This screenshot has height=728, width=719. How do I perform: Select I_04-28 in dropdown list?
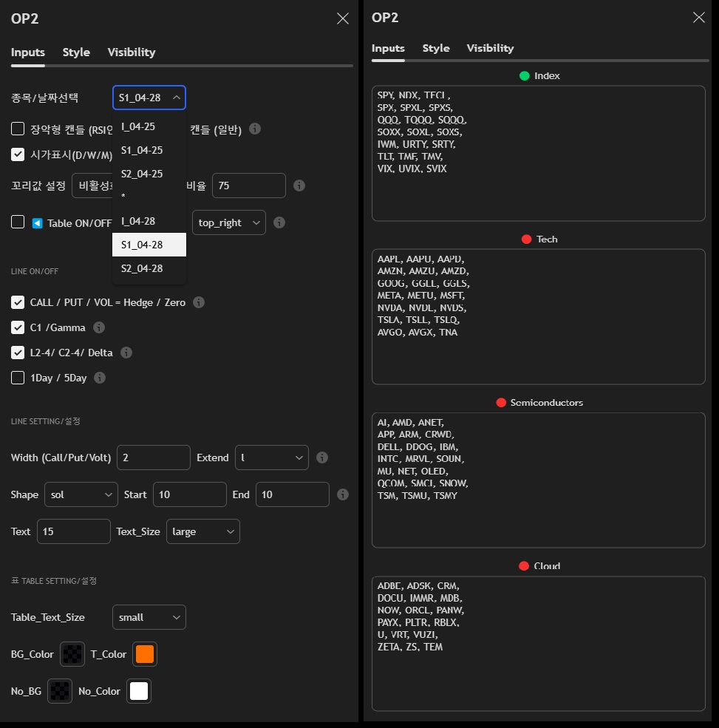(x=149, y=221)
